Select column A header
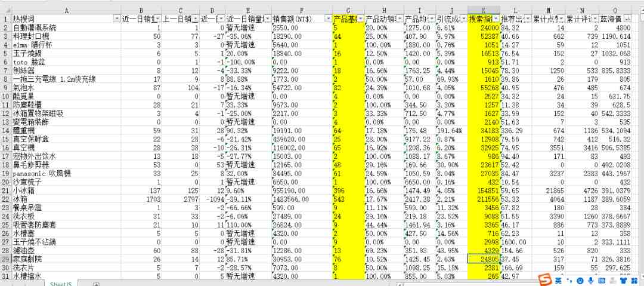The width and height of the screenshot is (644, 286). pyautogui.click(x=66, y=11)
